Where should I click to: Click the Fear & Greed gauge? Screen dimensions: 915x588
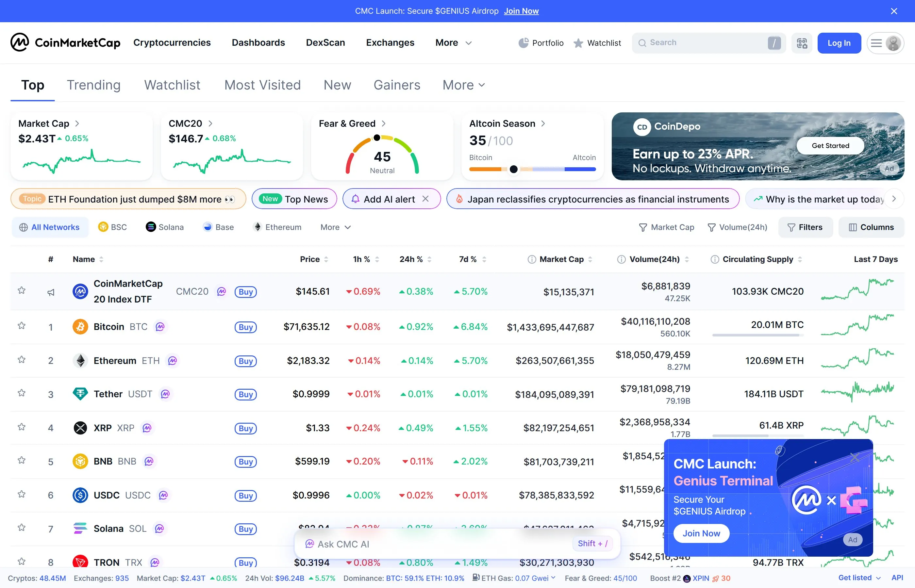(x=382, y=155)
